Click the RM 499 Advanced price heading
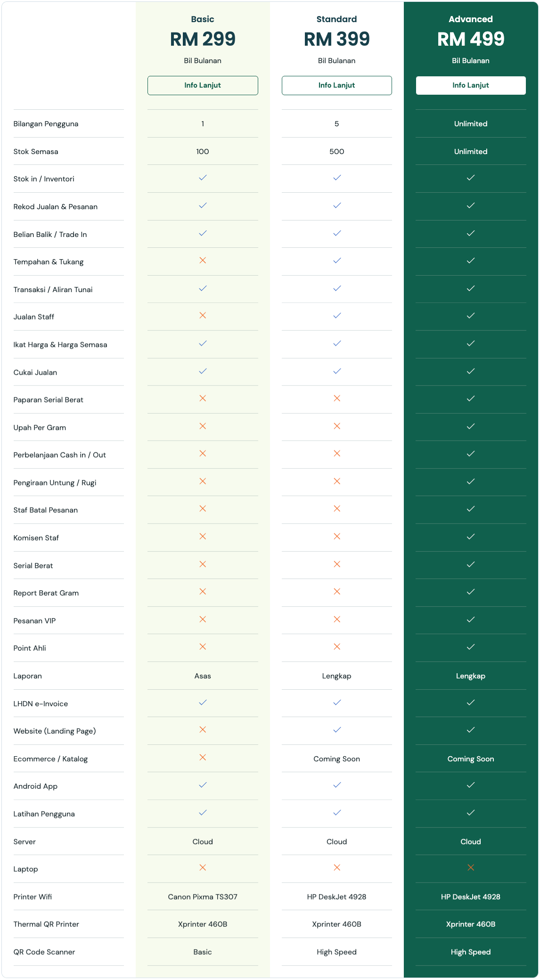This screenshot has height=980, width=540. (x=471, y=39)
